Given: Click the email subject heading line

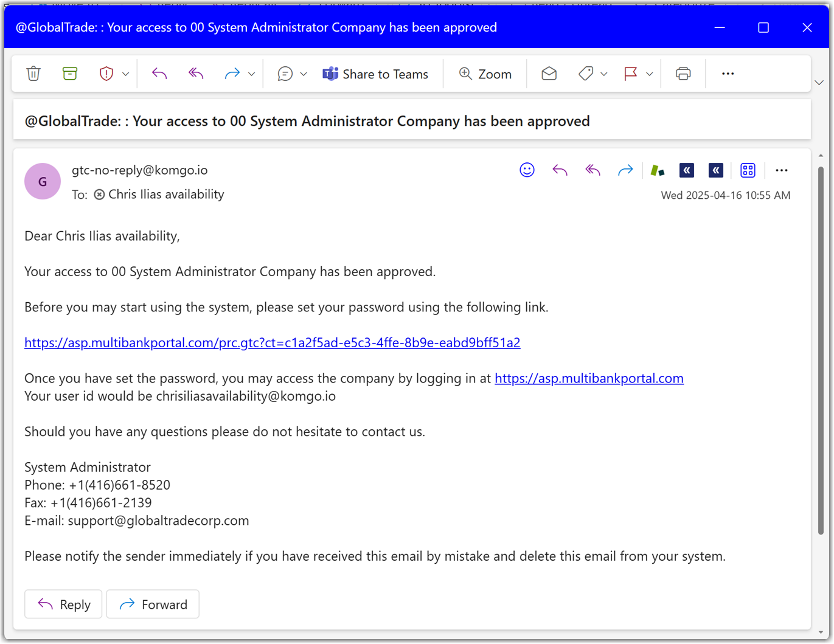Looking at the screenshot, I should click(307, 121).
